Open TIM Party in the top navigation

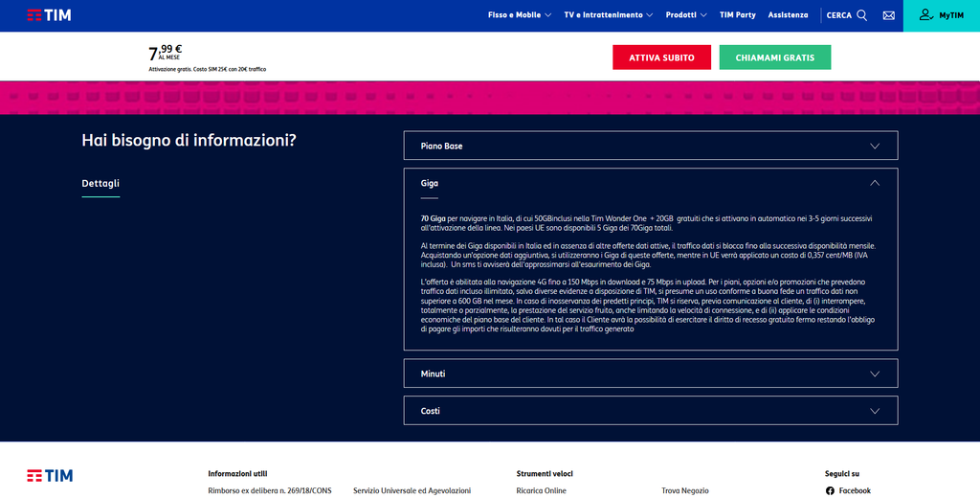click(738, 15)
